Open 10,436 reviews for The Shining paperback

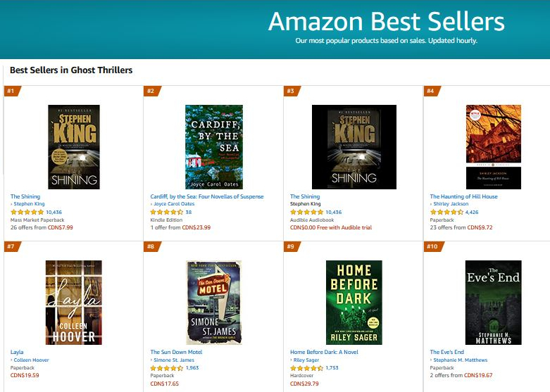[x=54, y=212]
